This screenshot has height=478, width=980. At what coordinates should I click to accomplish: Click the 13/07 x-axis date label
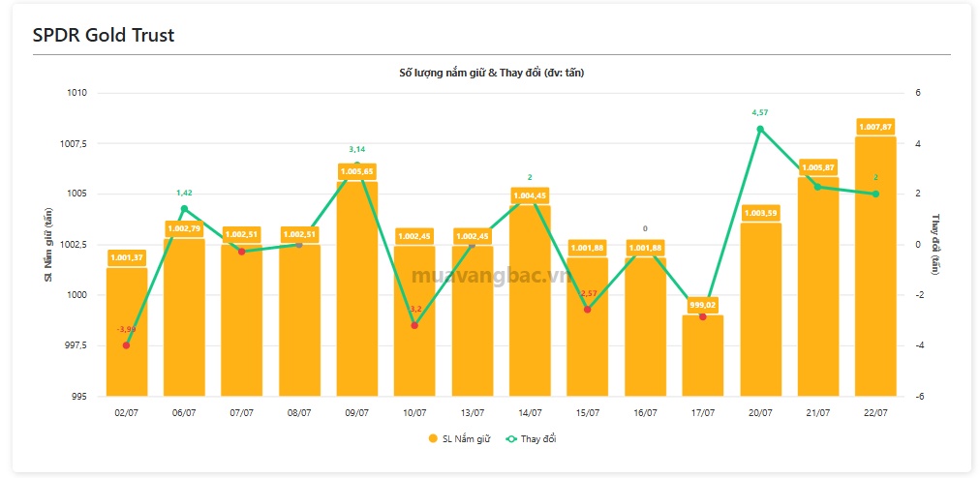[473, 413]
